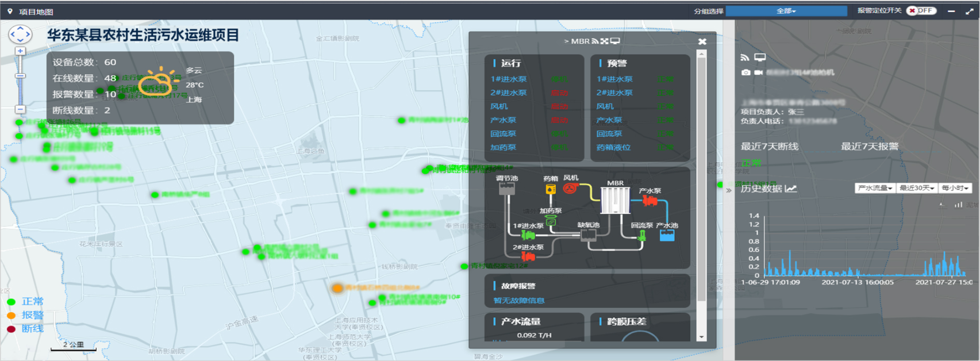
Task: Expand the 最近30天 time range dropdown
Action: pos(916,188)
